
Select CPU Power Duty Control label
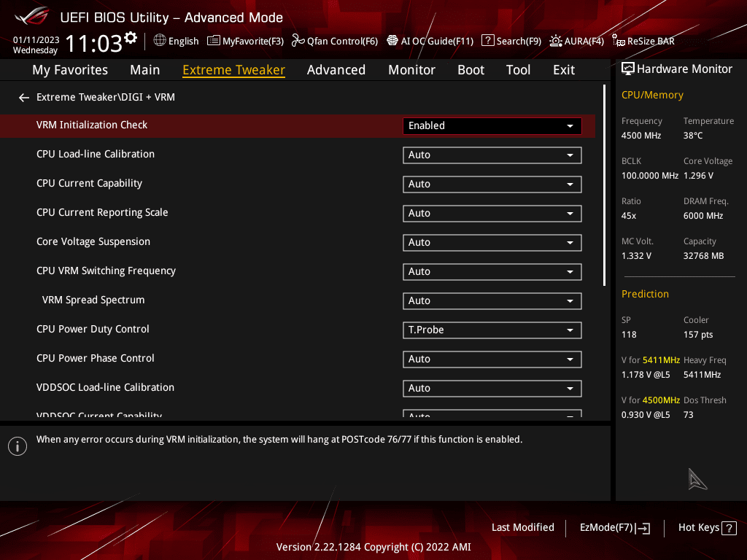(x=93, y=329)
